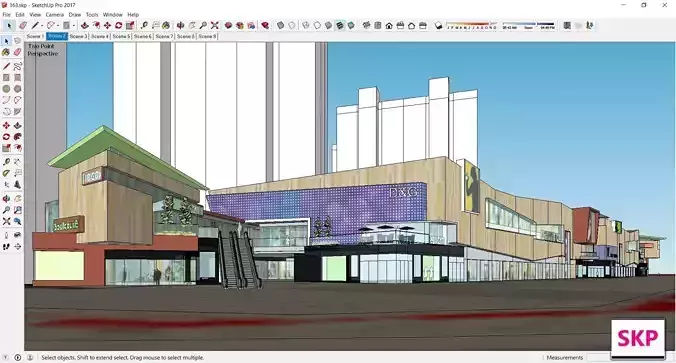Open the Help menu
The image size is (676, 363).
[133, 15]
